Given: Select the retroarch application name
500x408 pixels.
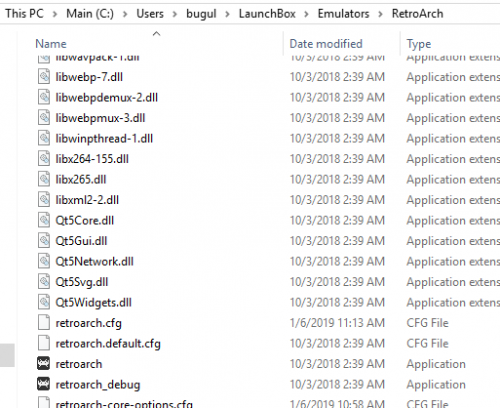Looking at the screenshot, I should coord(79,364).
